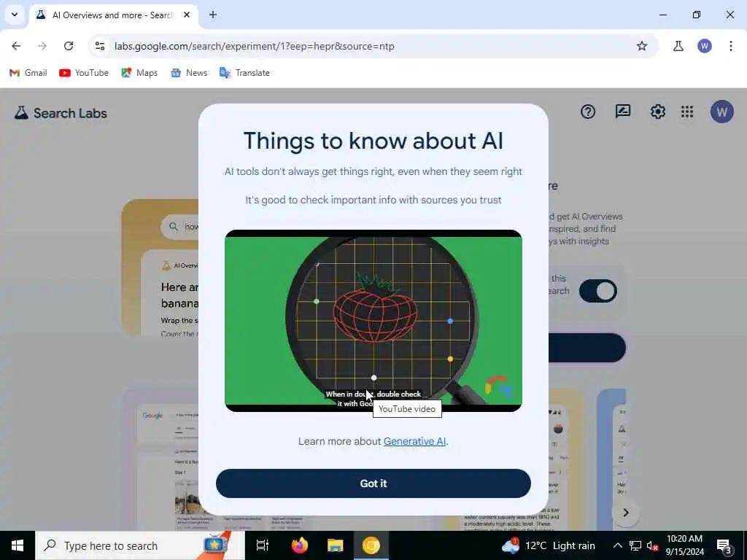Open the notification center icon
This screenshot has height=560, width=747.
724,545
